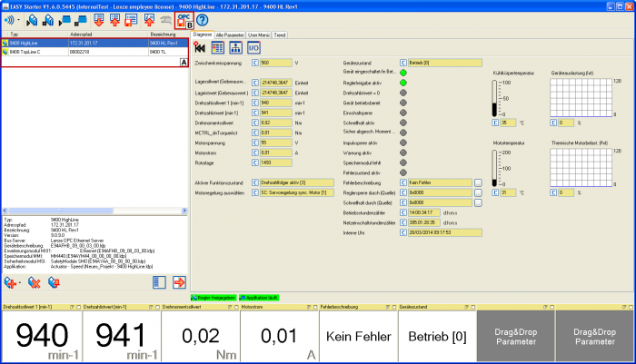636x364 pixels.
Task: Switch to the User Menü tab
Action: (258, 35)
